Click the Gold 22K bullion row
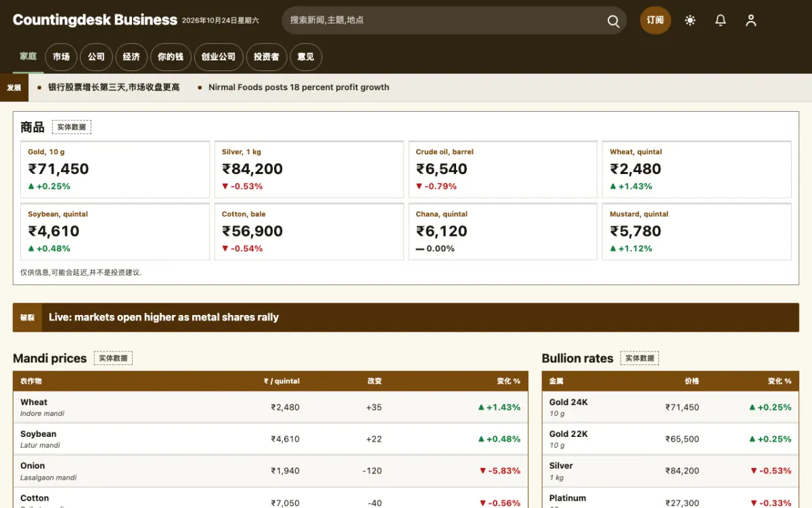 (x=671, y=439)
